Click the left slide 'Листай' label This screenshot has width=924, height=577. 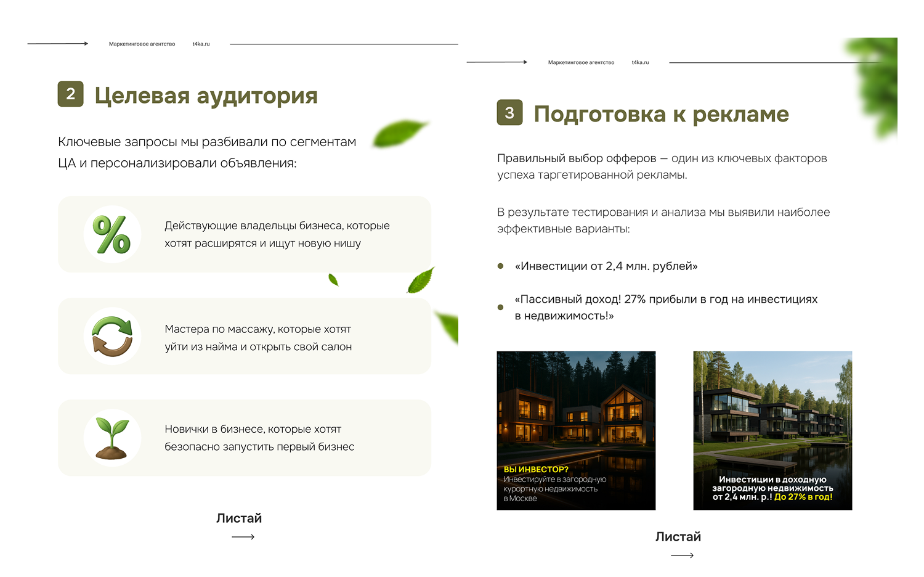tap(239, 518)
